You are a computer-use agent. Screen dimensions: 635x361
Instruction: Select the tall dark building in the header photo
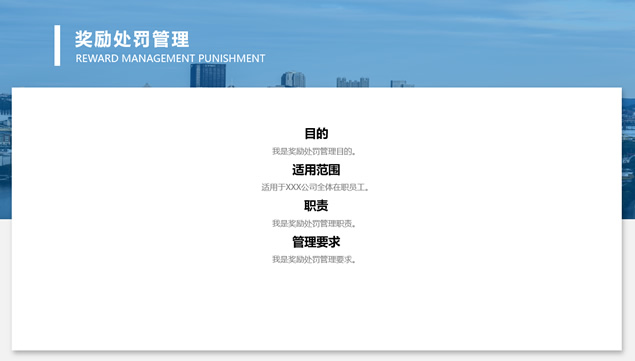pyautogui.click(x=208, y=75)
